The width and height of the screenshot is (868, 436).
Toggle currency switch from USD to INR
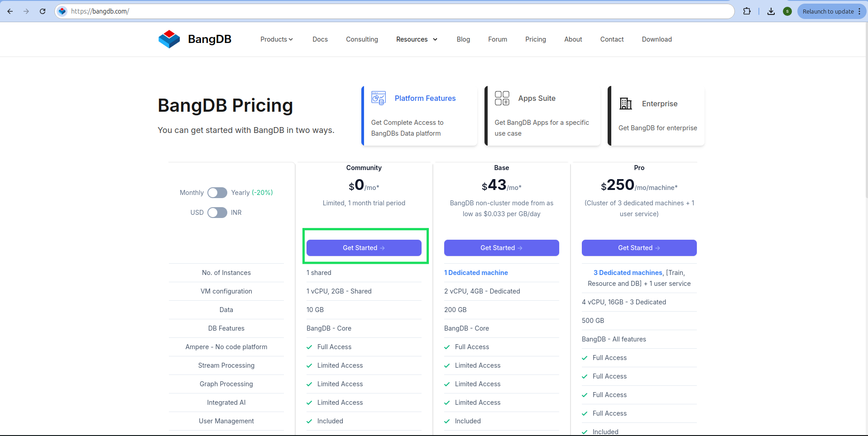click(x=217, y=213)
